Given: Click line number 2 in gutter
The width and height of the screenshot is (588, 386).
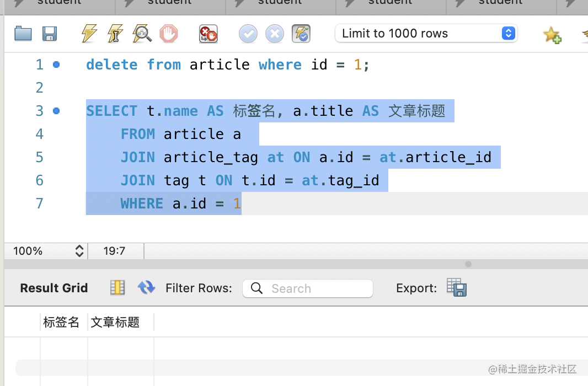Looking at the screenshot, I should [39, 88].
